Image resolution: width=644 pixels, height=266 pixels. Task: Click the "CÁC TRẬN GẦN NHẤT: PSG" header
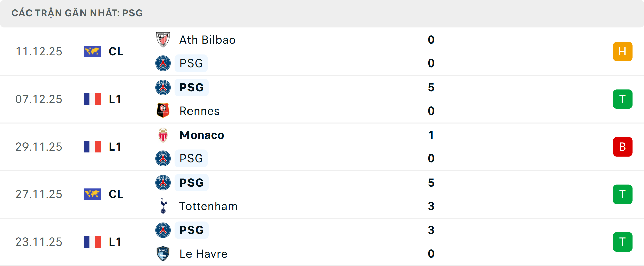(x=77, y=13)
